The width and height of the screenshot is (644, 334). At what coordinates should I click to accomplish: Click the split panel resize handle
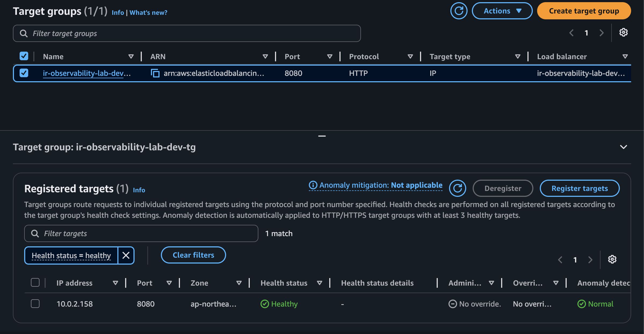tap(322, 136)
